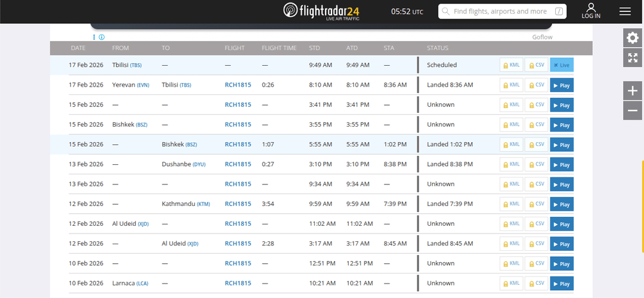
Task: Click the LOG IN user icon
Action: pyautogui.click(x=591, y=11)
